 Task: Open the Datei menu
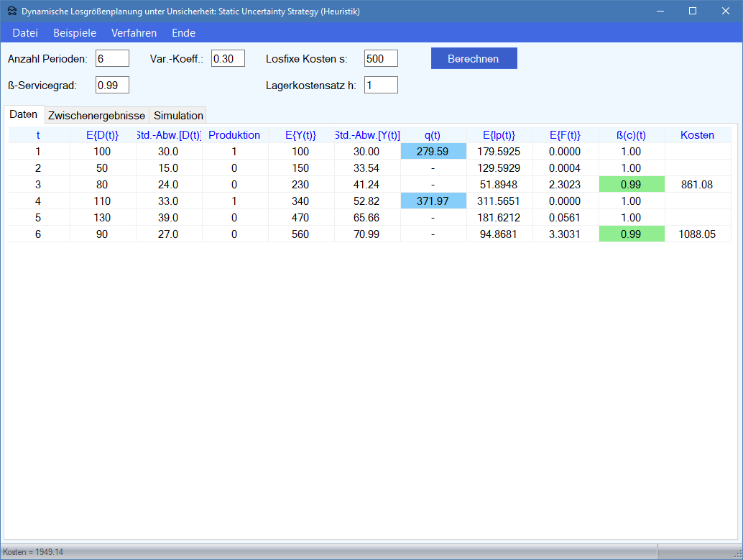(25, 33)
